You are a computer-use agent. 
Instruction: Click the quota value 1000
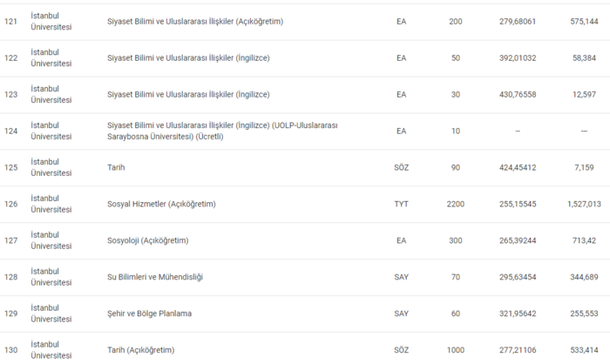coord(455,350)
